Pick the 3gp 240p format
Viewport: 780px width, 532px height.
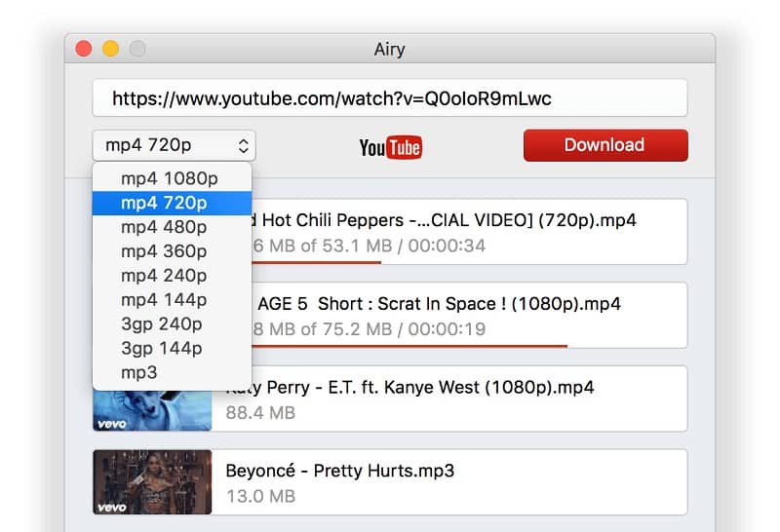[x=162, y=324]
